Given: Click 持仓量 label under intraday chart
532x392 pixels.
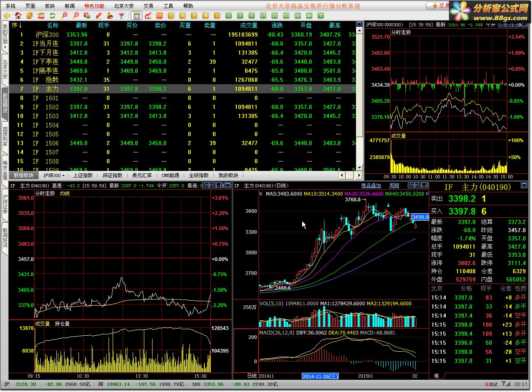Looking at the screenshot, I should click(x=62, y=324).
